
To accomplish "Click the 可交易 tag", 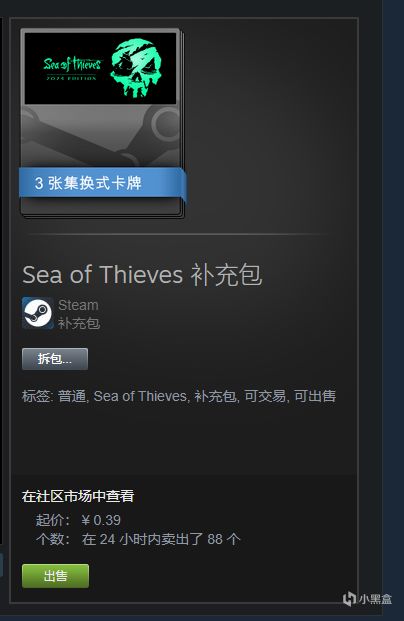I will click(265, 396).
